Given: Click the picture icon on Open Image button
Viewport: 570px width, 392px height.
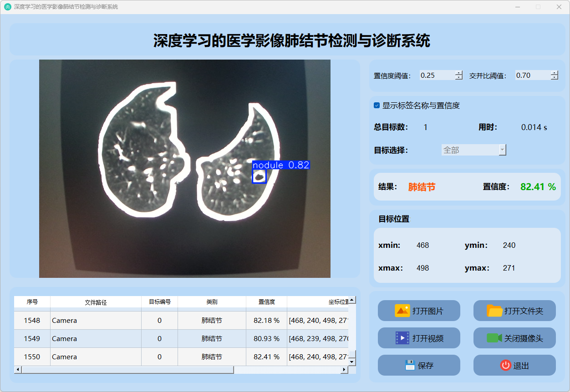Looking at the screenshot, I should coord(402,311).
